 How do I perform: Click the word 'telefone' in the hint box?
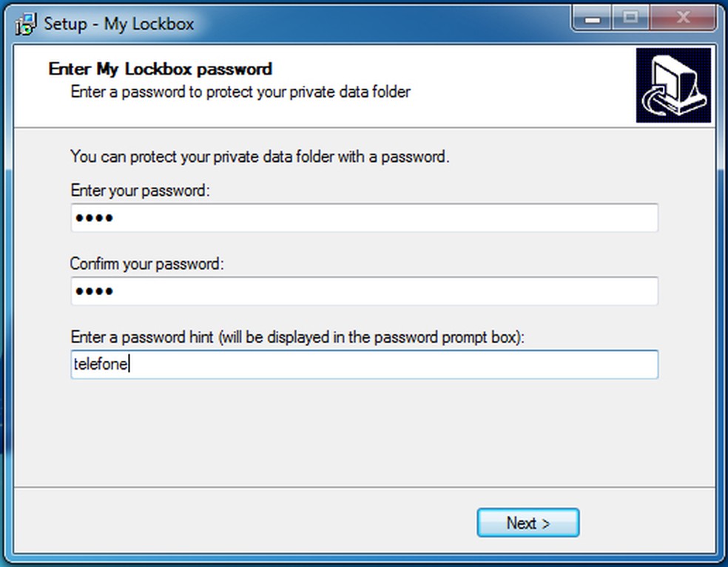(101, 364)
